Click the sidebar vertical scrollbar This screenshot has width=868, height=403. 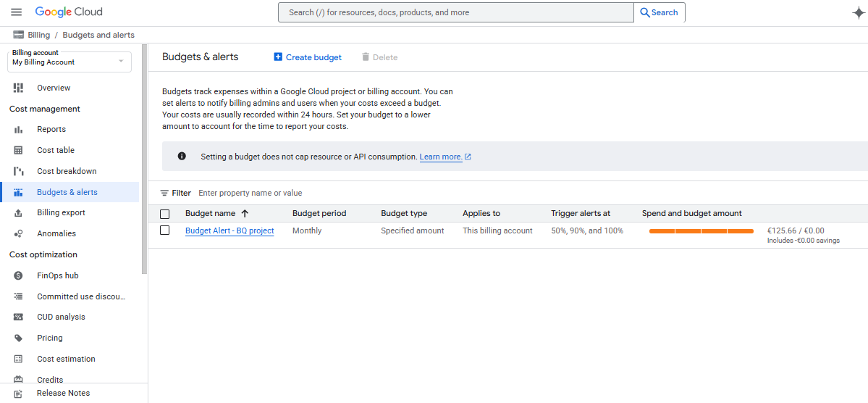tap(145, 159)
